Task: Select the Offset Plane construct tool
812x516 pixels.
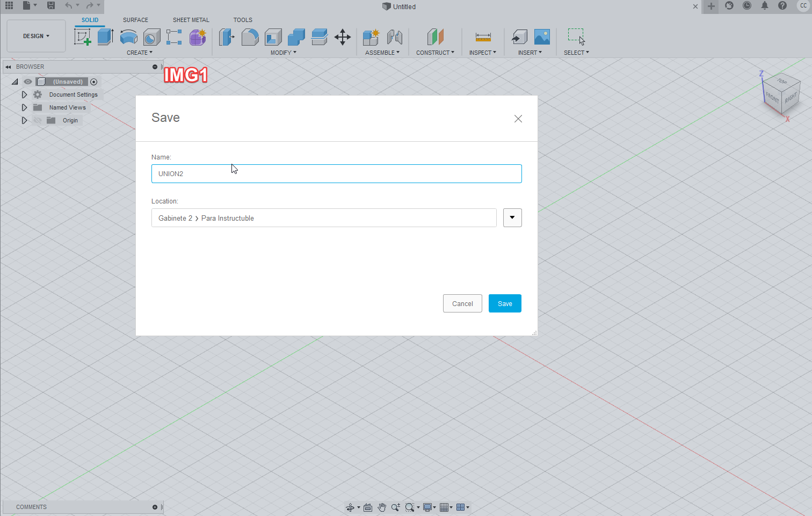Action: click(436, 37)
